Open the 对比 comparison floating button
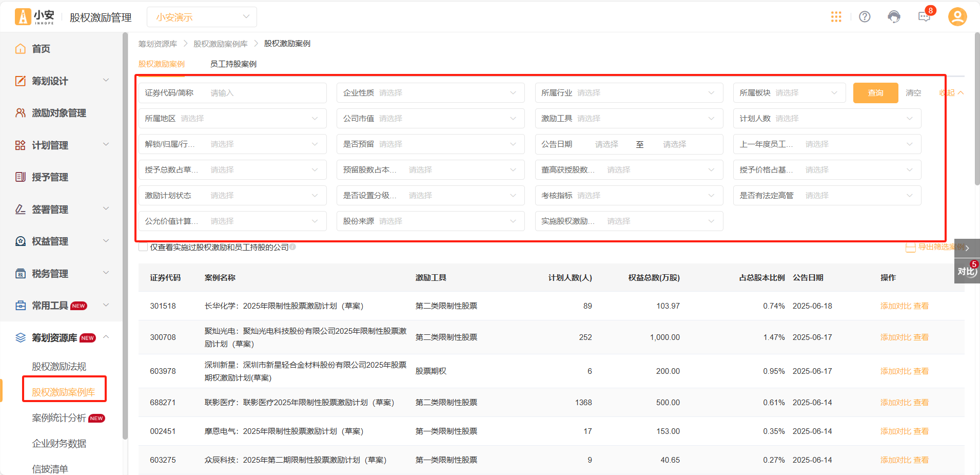 pos(967,271)
